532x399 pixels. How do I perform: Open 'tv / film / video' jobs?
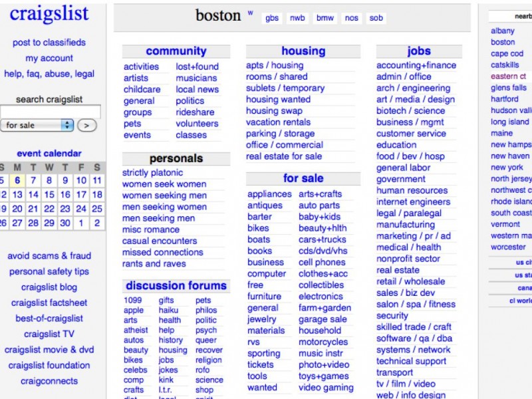pos(406,384)
